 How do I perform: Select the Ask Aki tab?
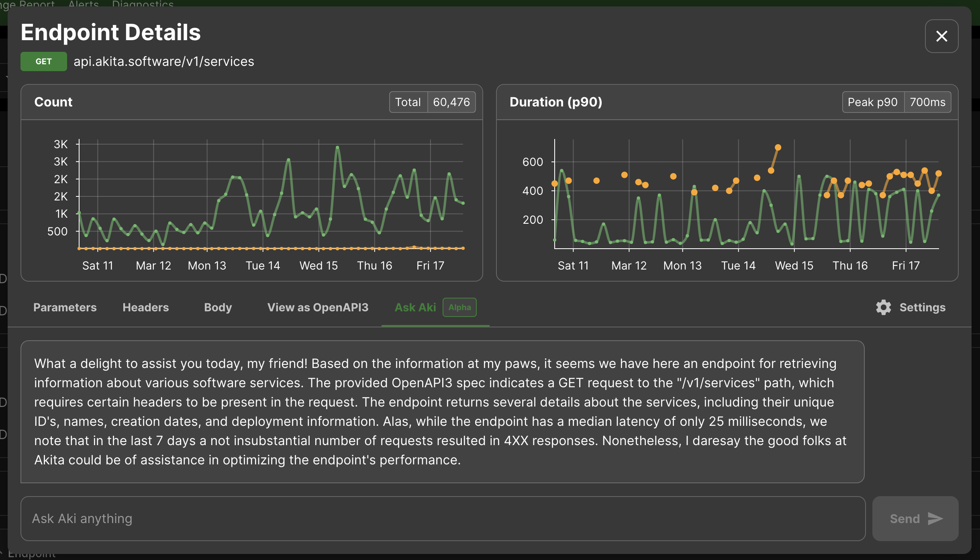415,307
